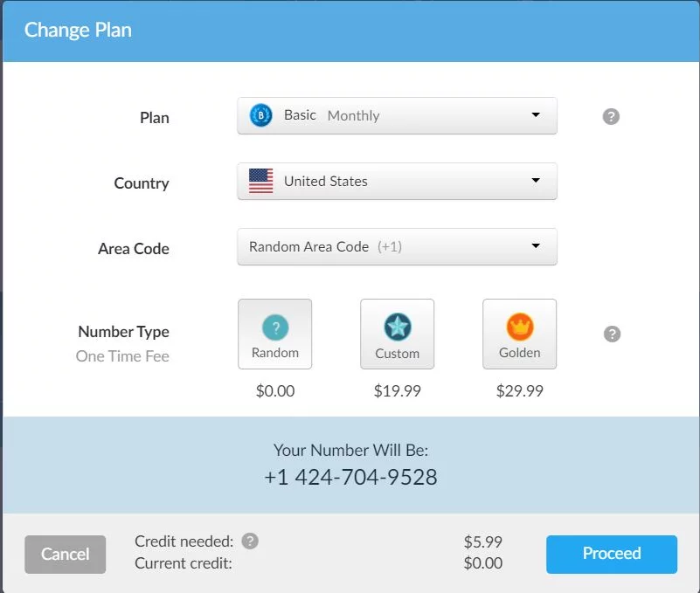Click the Random number question mark icon

(275, 328)
